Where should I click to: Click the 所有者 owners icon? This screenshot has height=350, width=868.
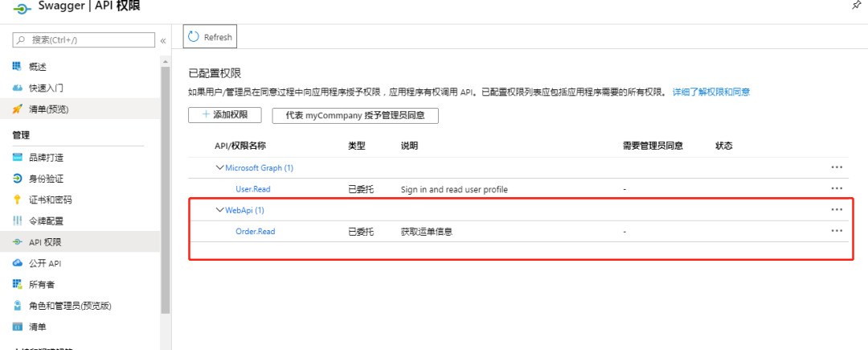pos(17,285)
